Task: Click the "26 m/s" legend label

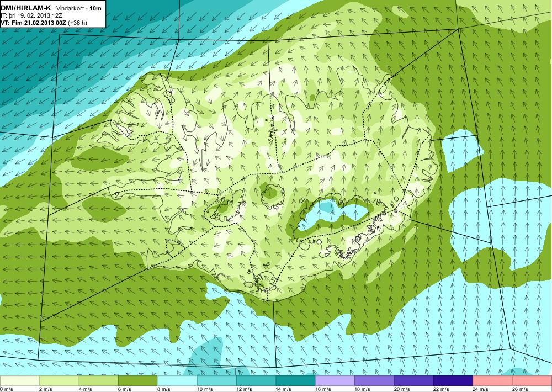Action: (521, 389)
